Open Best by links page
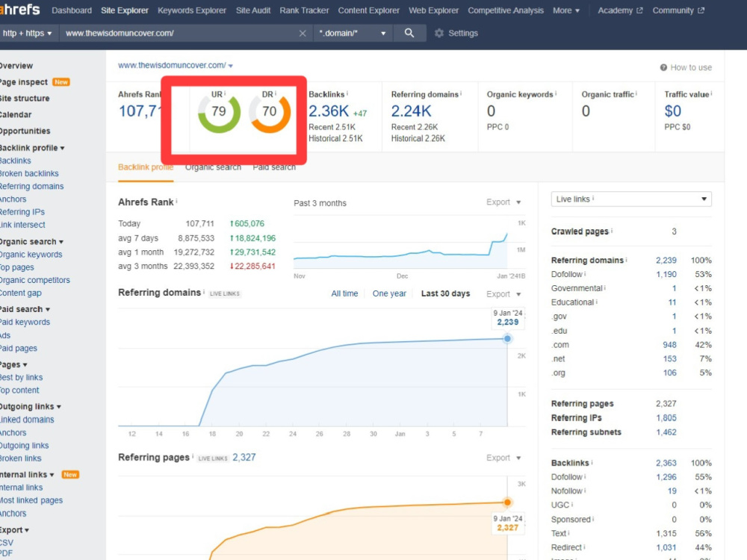 tap(21, 378)
